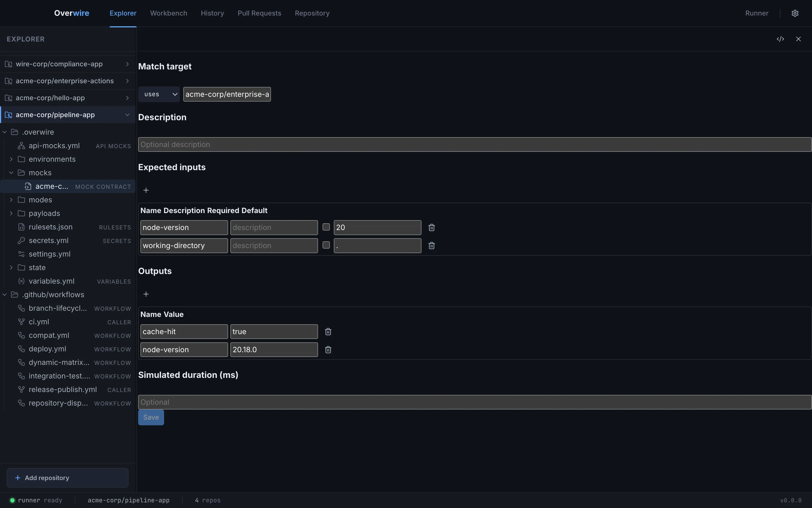Click the acme-corp/pipeline-app repository icon
Screen dimensions: 812x508
click(8, 115)
